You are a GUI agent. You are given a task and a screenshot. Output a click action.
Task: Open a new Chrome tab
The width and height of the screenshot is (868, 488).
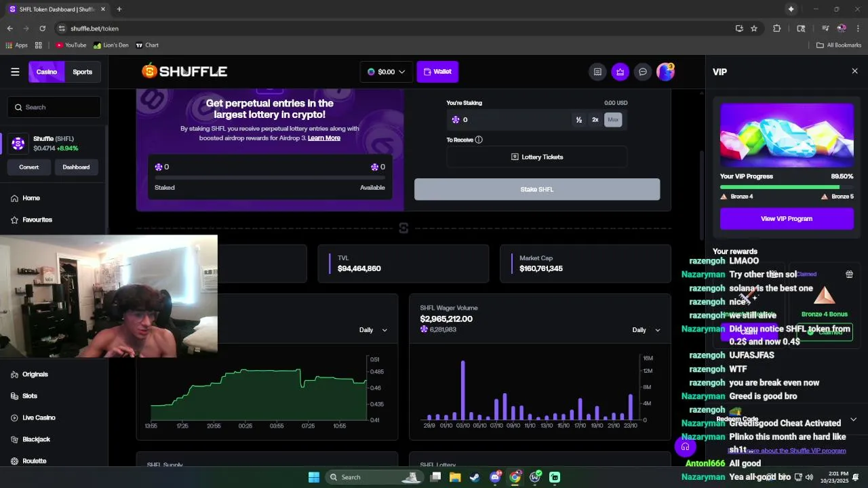coord(119,9)
